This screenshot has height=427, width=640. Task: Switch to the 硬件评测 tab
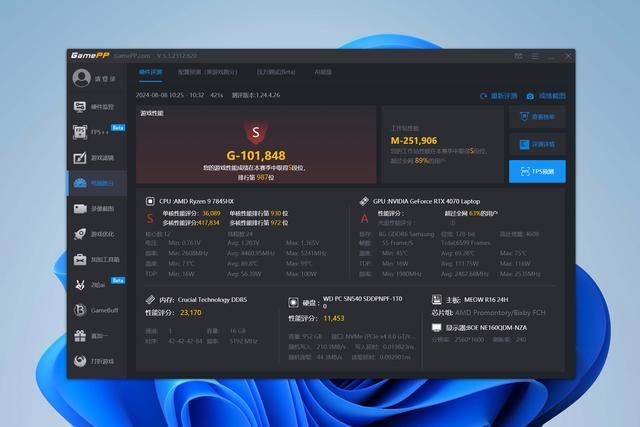150,72
